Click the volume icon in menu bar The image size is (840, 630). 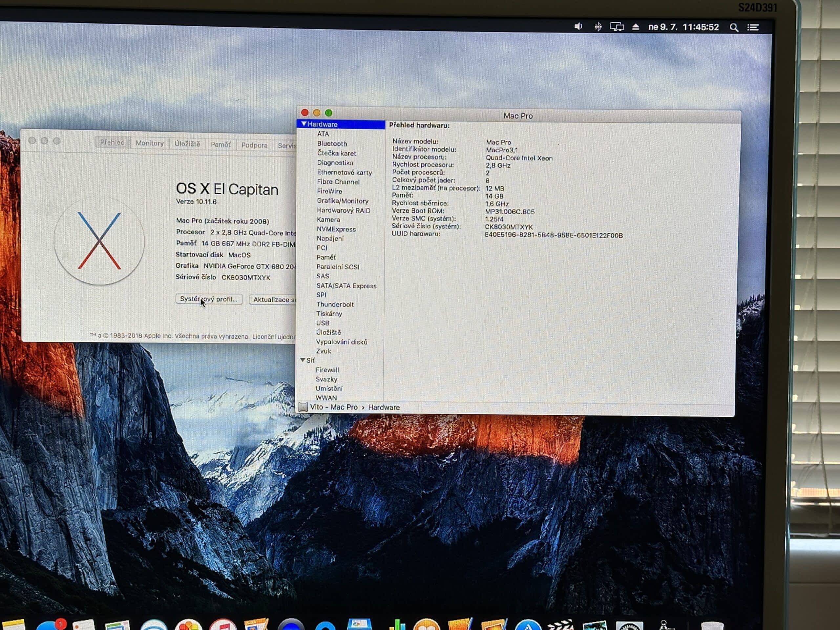tap(578, 27)
